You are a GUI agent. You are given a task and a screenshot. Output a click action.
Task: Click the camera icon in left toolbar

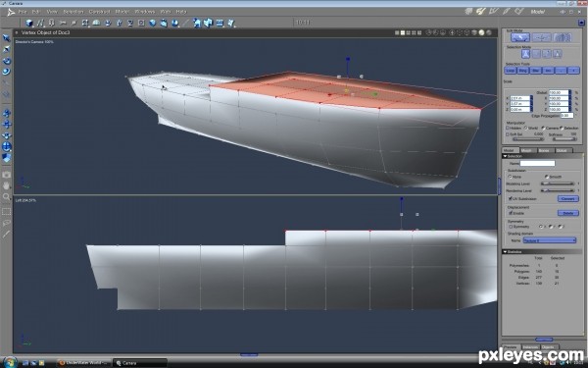[x=7, y=175]
